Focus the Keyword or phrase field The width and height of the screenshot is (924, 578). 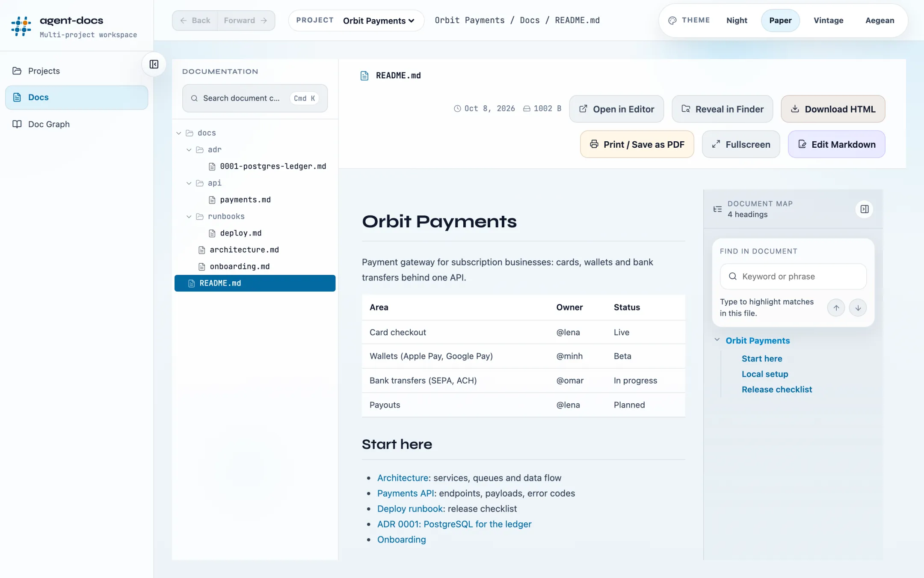point(793,277)
